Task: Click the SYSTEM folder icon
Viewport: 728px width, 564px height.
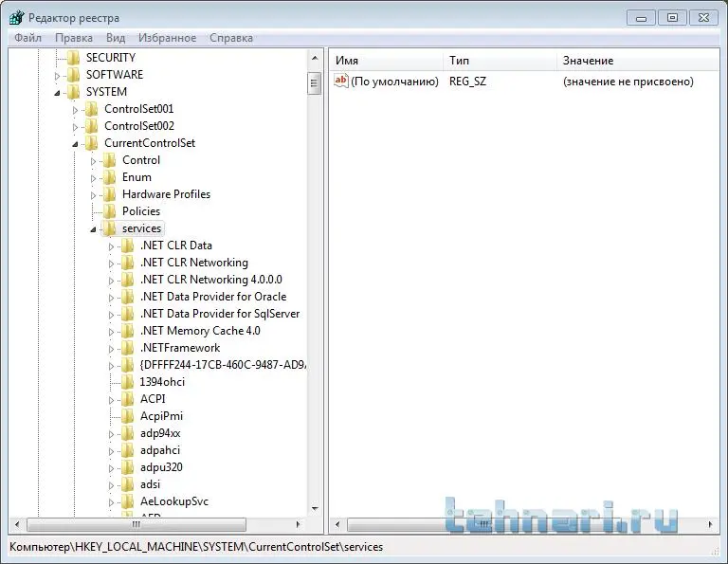Action: [x=73, y=92]
